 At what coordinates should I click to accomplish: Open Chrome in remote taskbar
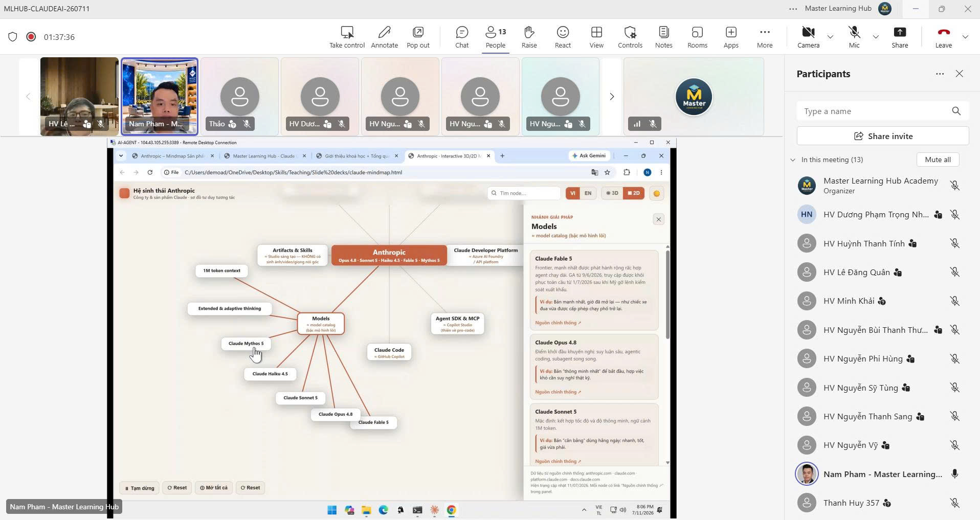pyautogui.click(x=451, y=510)
